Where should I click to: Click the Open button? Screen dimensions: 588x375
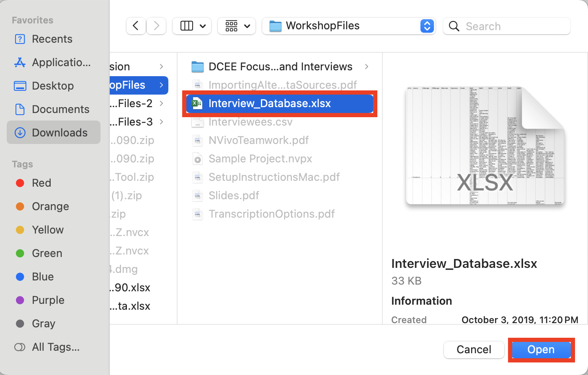pos(541,349)
